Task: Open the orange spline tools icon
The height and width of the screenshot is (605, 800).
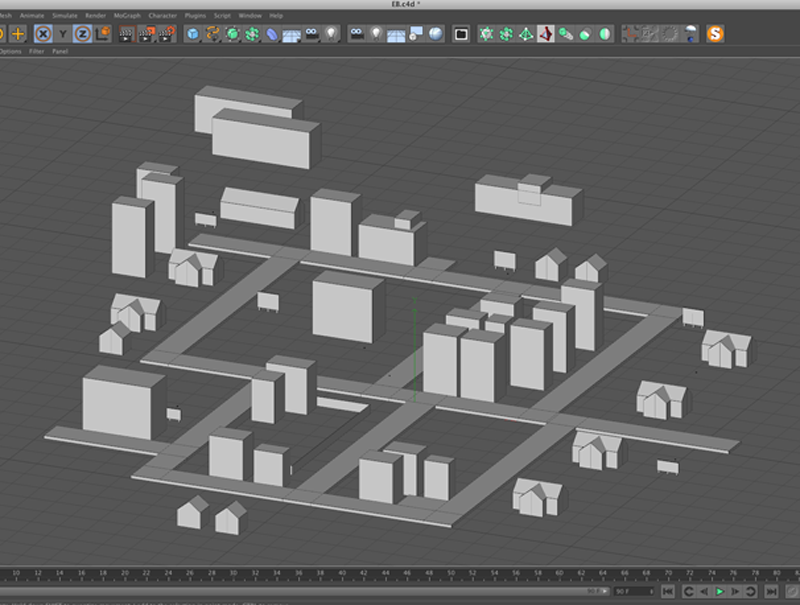Action: click(212, 34)
